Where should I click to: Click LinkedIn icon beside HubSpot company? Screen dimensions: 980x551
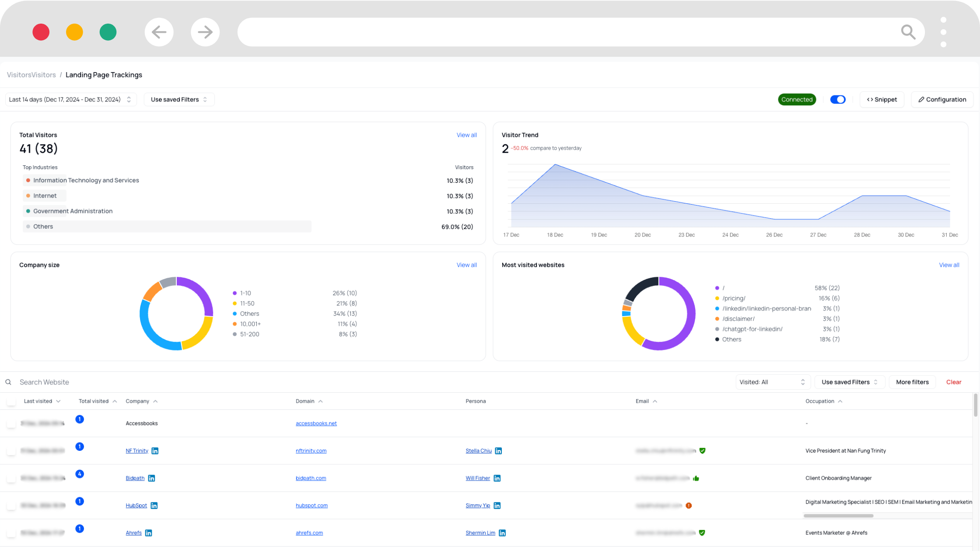click(154, 506)
